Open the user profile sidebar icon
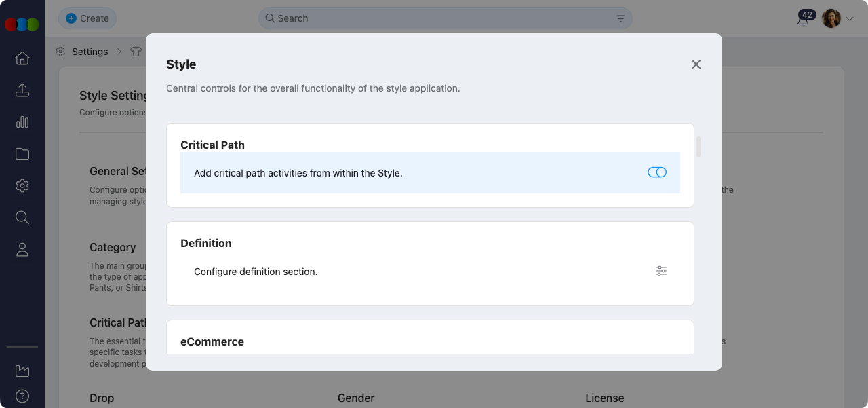This screenshot has height=408, width=868. pyautogui.click(x=22, y=250)
